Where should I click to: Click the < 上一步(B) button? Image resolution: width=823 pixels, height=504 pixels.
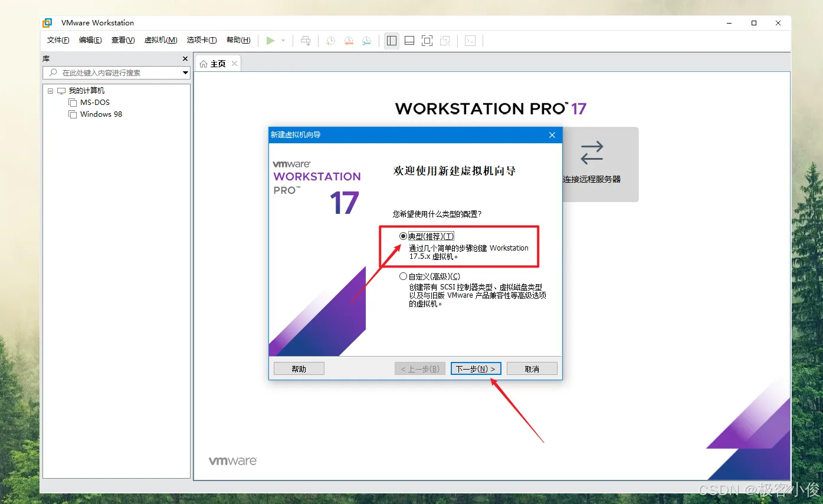[419, 369]
